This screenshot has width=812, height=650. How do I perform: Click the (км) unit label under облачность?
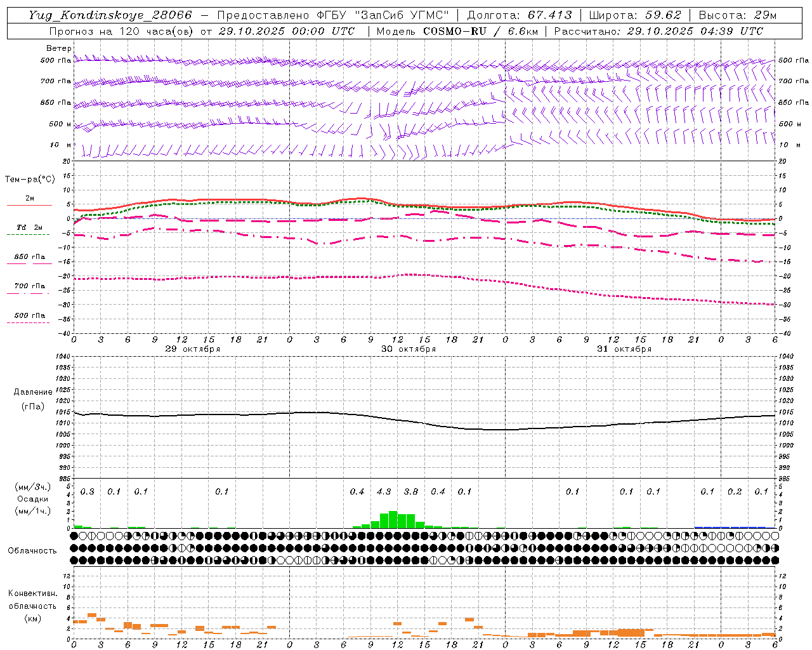pyautogui.click(x=33, y=618)
